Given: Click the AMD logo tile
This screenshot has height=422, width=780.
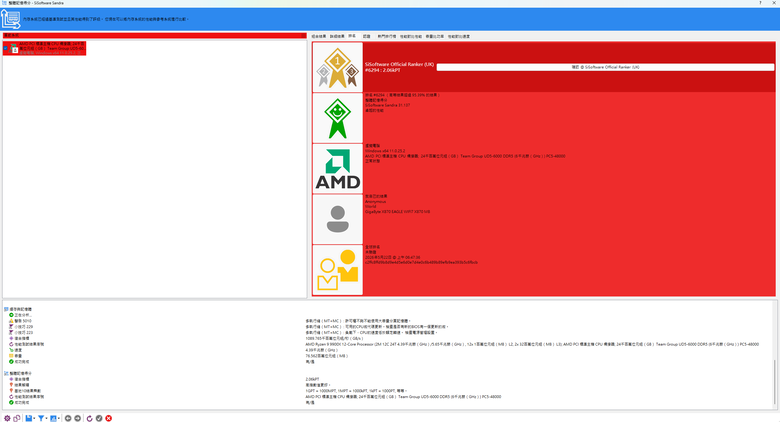Looking at the screenshot, I should [337, 169].
